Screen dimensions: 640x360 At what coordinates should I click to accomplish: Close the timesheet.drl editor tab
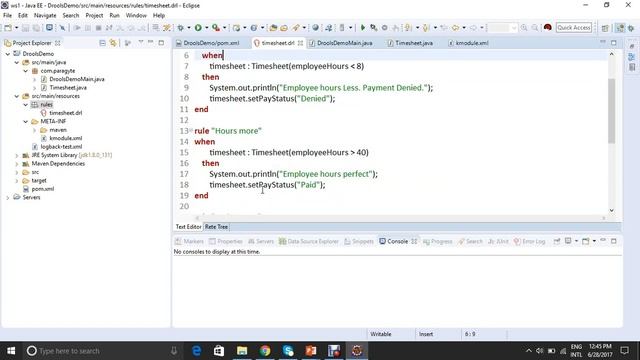click(x=300, y=43)
